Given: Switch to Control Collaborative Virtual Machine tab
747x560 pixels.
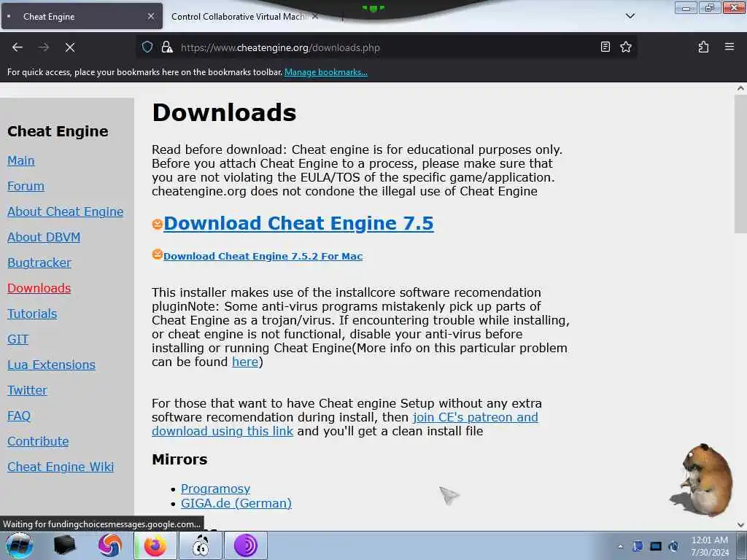Looking at the screenshot, I should click(x=239, y=16).
